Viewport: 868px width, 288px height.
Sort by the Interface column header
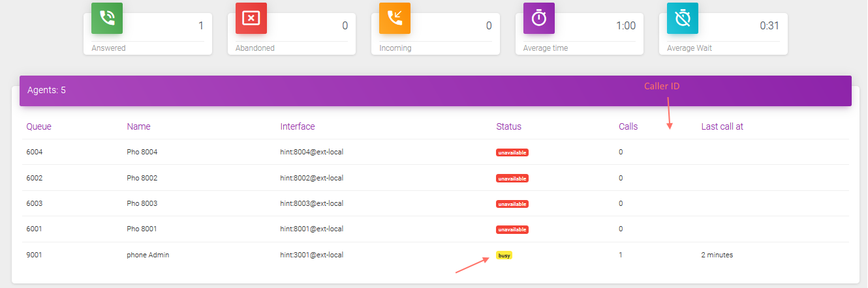click(298, 126)
